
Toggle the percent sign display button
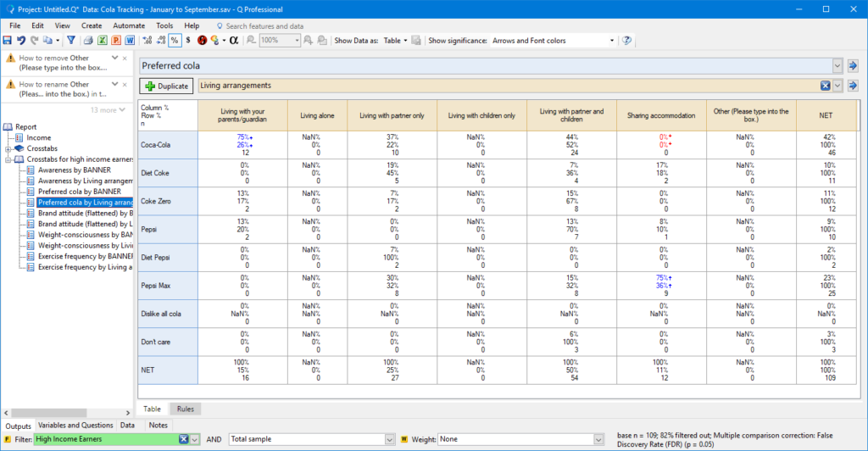pyautogui.click(x=175, y=41)
